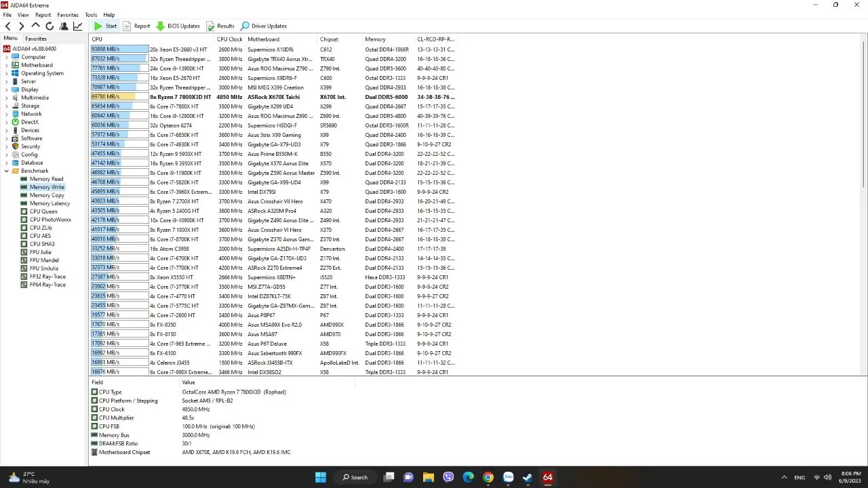Image resolution: width=868 pixels, height=488 pixels.
Task: Expand the Motherboard tree node
Action: (x=7, y=65)
